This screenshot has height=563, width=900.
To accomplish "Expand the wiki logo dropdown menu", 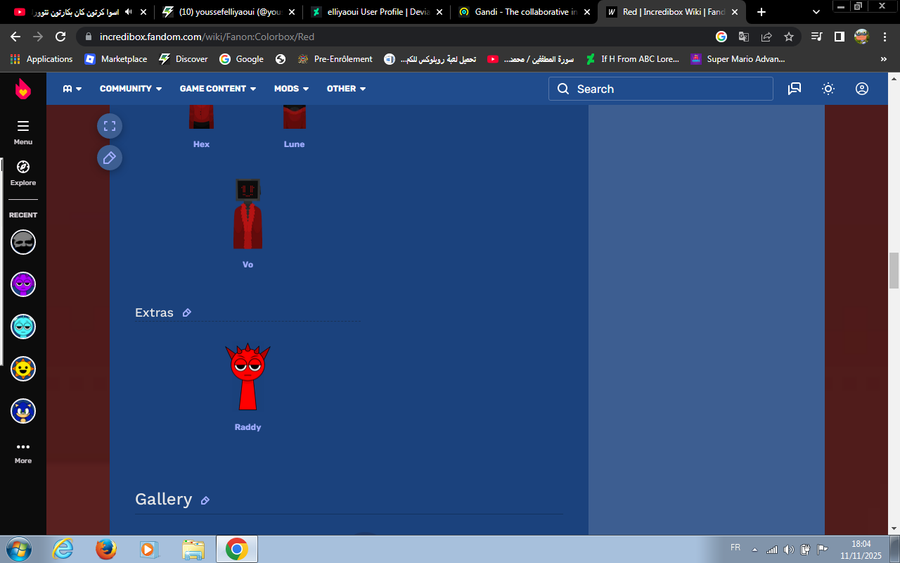I will tap(72, 89).
